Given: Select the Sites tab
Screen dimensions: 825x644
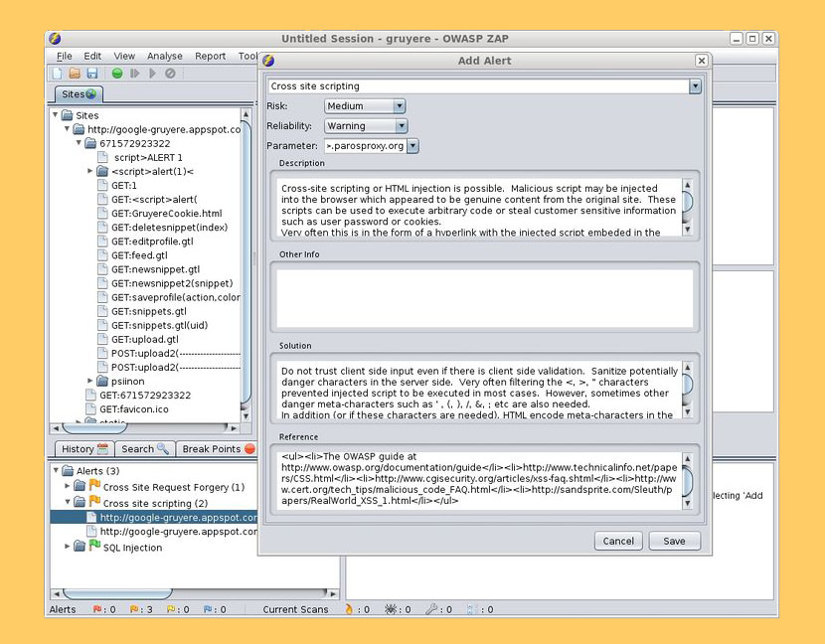Looking at the screenshot, I should (79, 94).
